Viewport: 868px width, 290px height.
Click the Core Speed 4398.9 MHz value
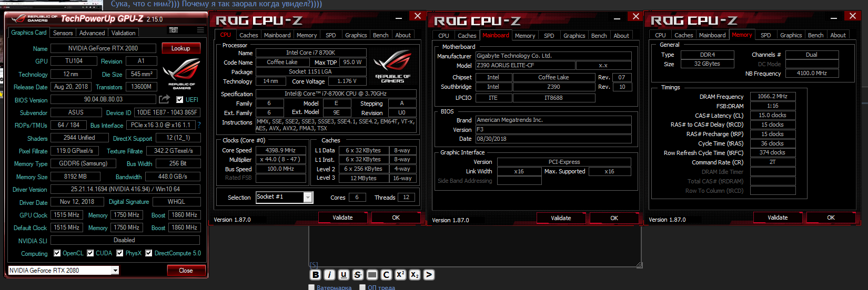coord(281,150)
